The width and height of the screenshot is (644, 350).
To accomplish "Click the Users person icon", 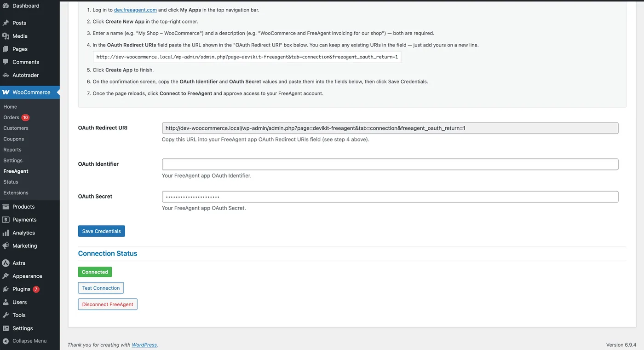I will point(6,302).
